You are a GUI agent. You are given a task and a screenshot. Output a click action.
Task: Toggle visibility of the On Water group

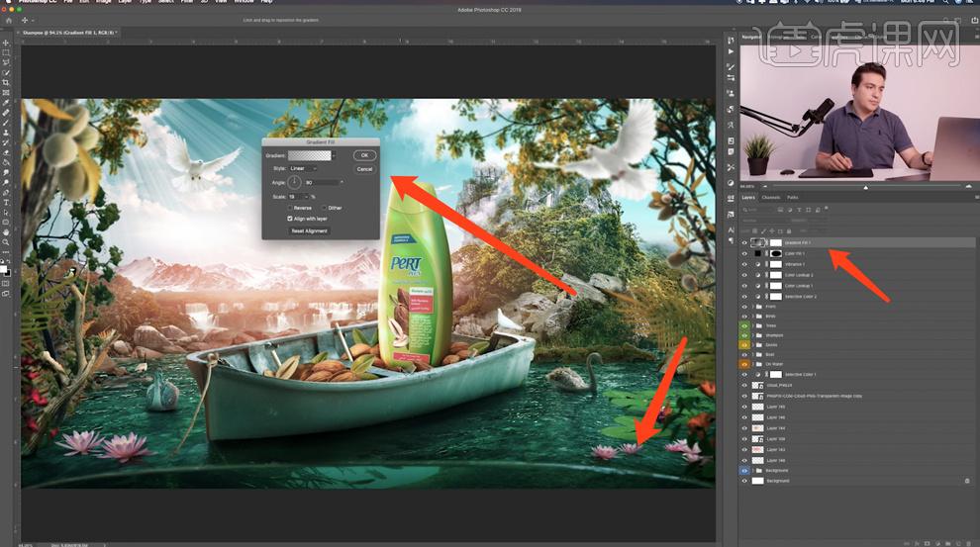click(x=744, y=364)
